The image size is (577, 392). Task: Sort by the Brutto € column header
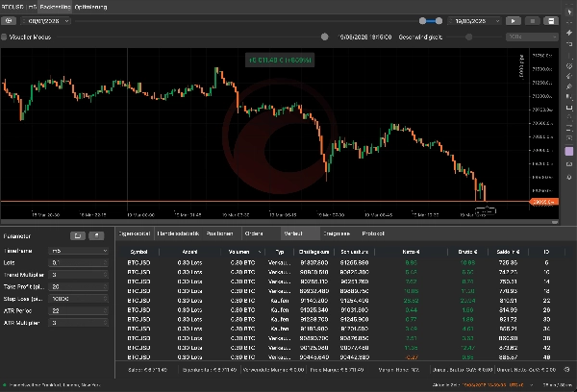tap(467, 252)
